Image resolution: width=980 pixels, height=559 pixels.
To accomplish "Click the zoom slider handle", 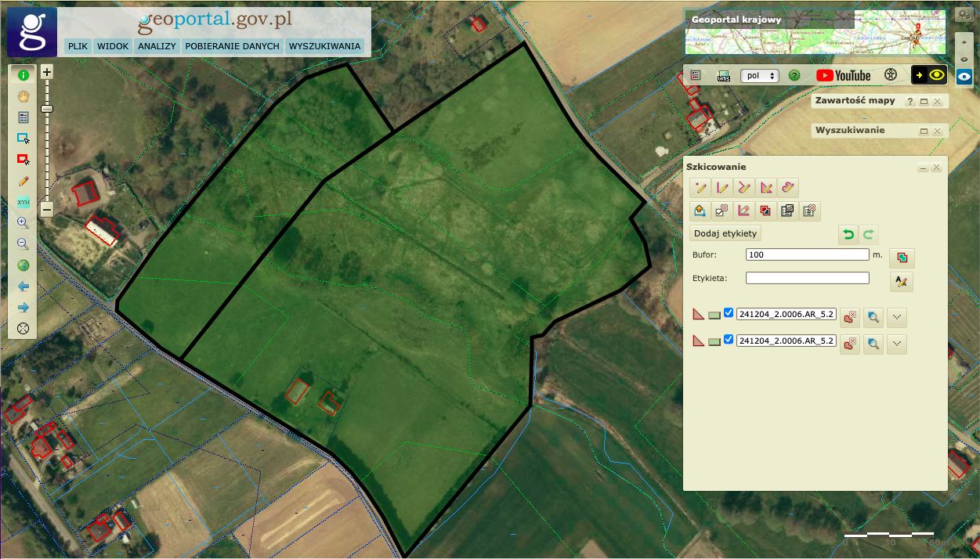I will point(47,109).
